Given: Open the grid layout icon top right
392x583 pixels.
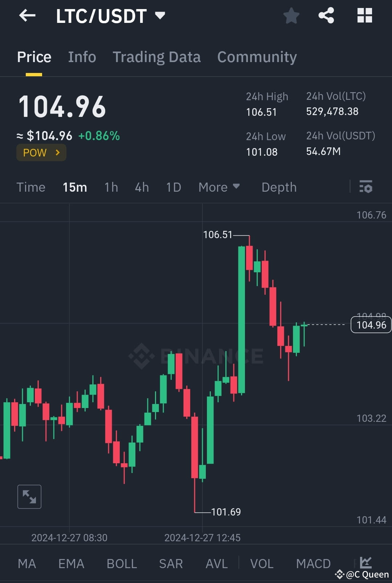Looking at the screenshot, I should [364, 15].
